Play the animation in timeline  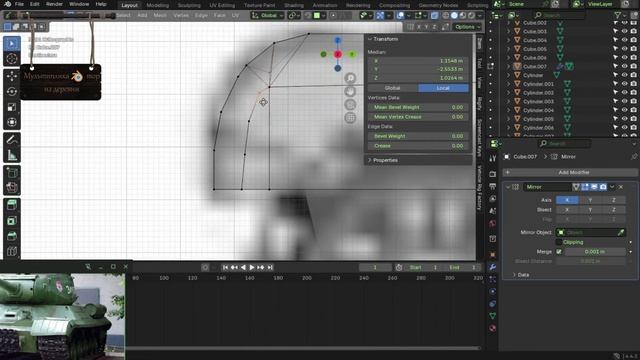[252, 267]
